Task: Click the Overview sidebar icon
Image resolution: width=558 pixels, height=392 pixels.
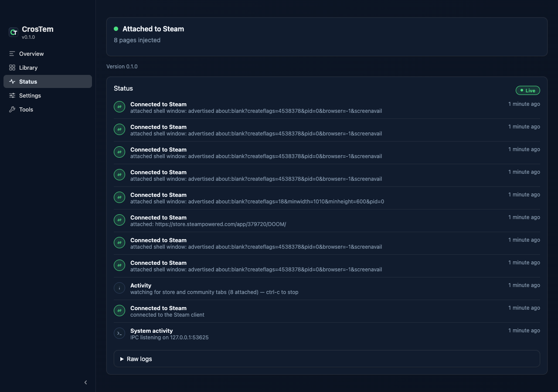Action: tap(12, 54)
